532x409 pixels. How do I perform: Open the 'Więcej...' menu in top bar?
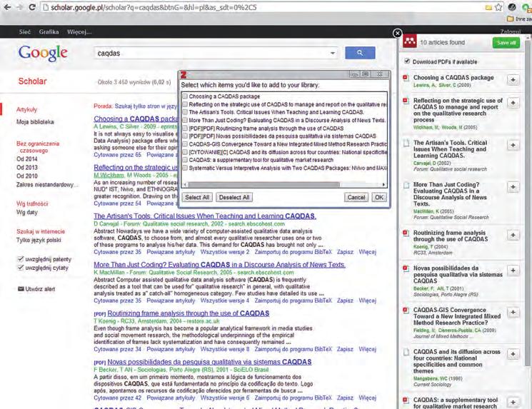[x=79, y=32]
